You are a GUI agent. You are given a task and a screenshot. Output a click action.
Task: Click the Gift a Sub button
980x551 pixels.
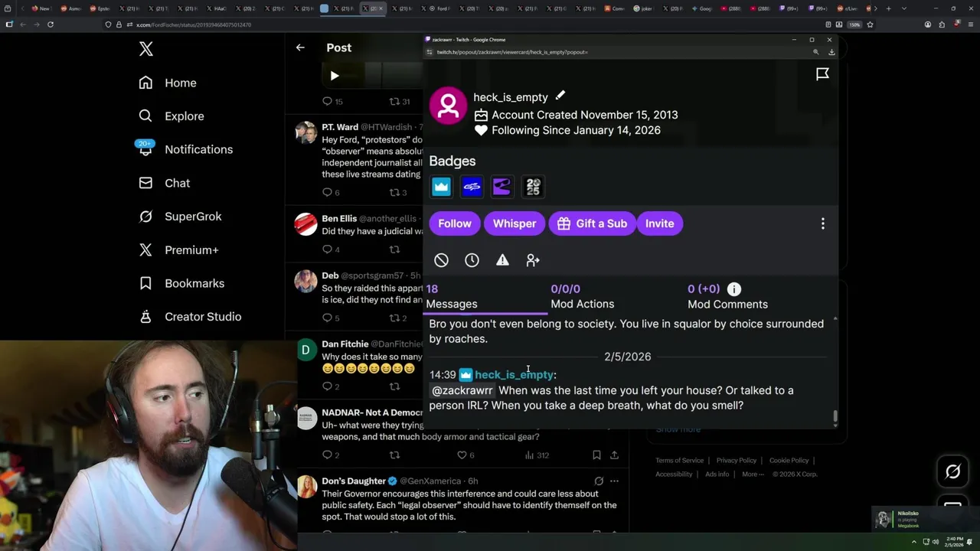(x=592, y=223)
